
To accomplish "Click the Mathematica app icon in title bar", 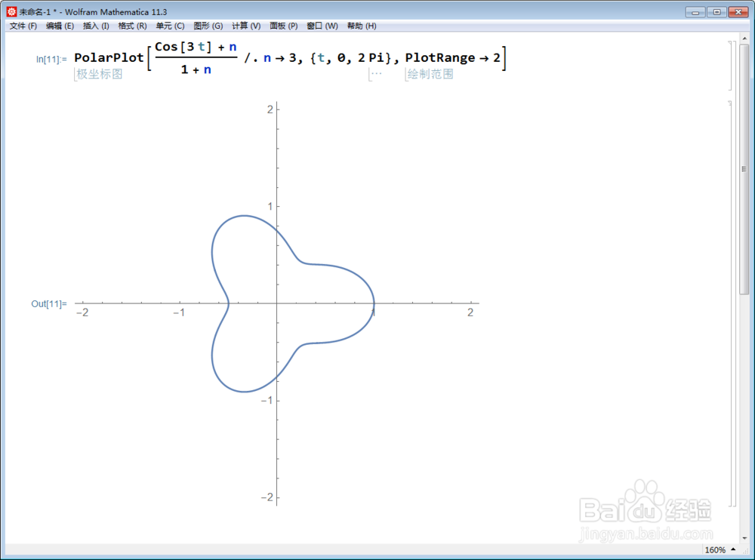I will coord(11,11).
